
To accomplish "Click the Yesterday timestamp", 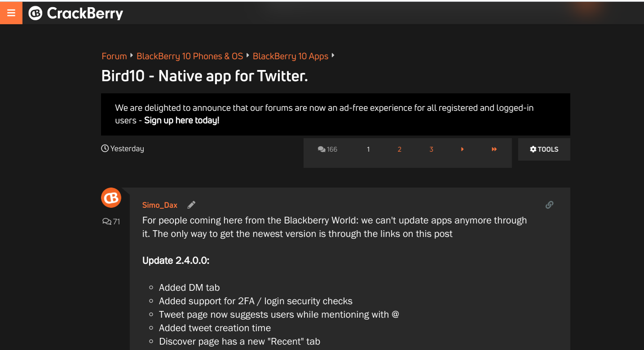I will (x=123, y=149).
